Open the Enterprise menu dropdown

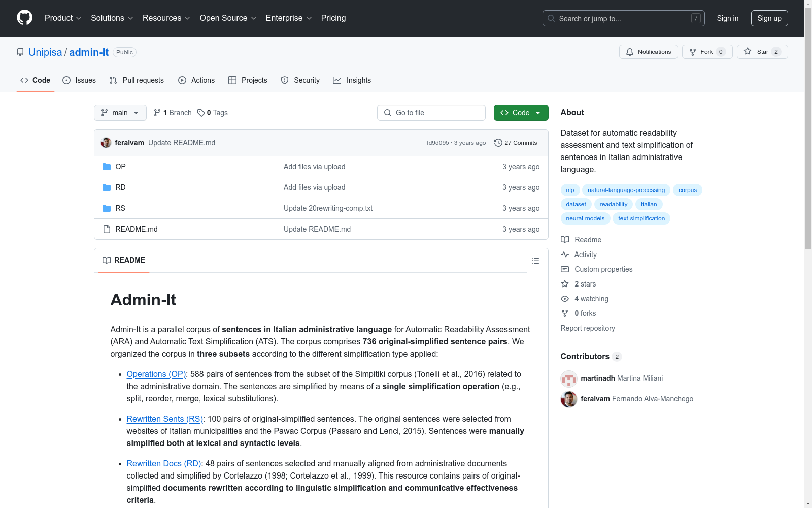point(289,18)
